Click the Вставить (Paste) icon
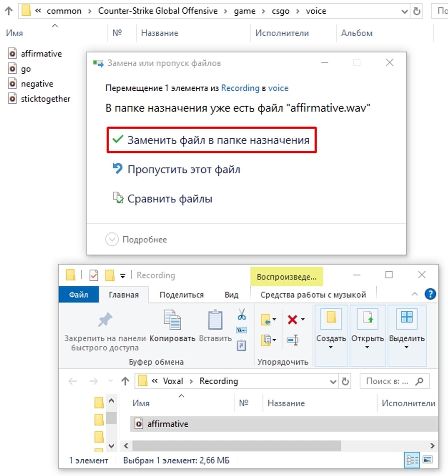448x476 pixels. [215, 320]
